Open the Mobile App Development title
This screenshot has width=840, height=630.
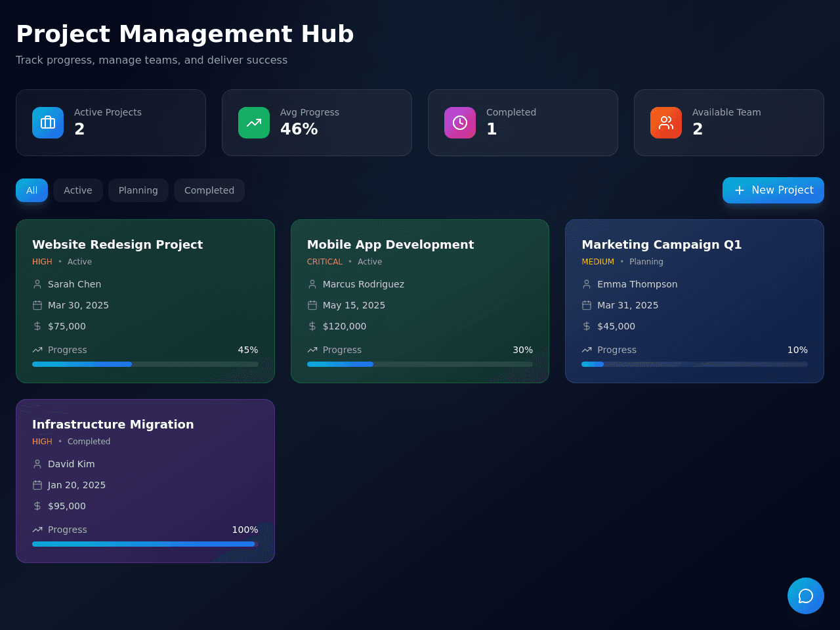point(390,245)
